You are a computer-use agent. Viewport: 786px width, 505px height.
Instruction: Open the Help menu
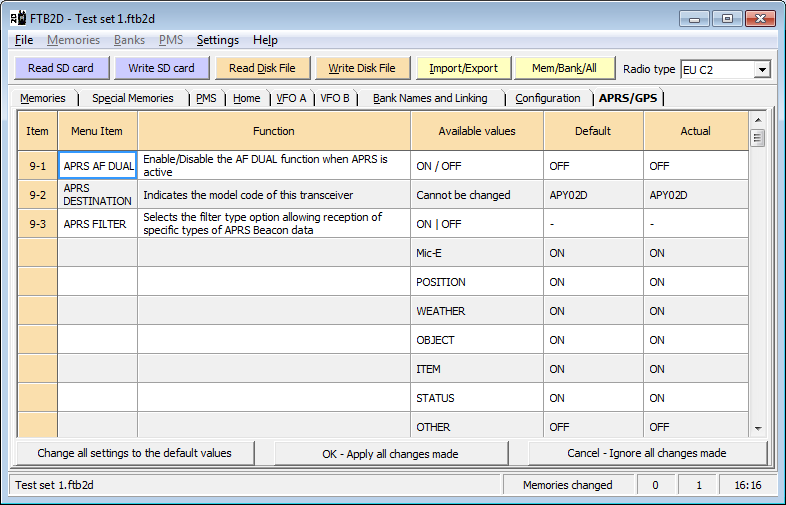coord(265,40)
